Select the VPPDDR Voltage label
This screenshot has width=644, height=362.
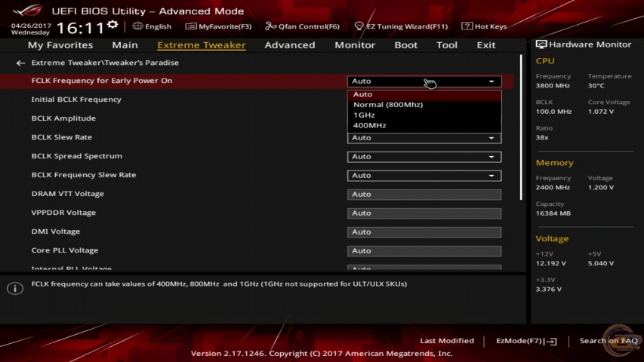(x=63, y=213)
